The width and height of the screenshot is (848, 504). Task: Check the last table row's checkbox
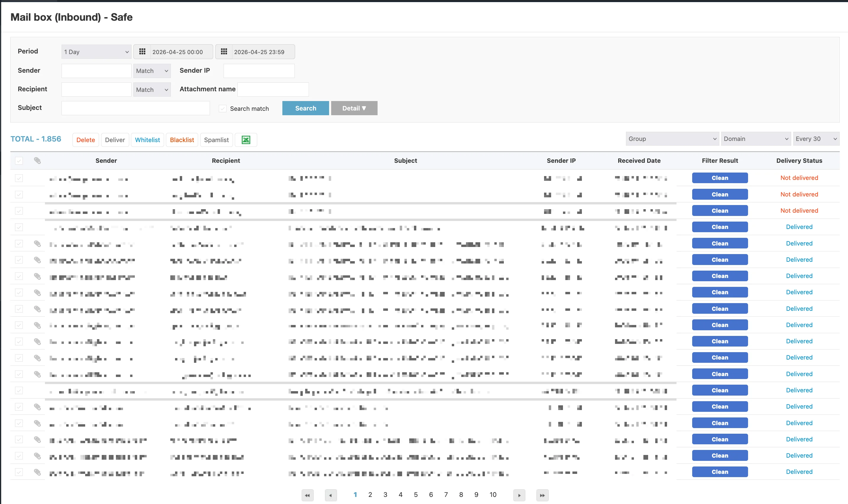pyautogui.click(x=19, y=472)
